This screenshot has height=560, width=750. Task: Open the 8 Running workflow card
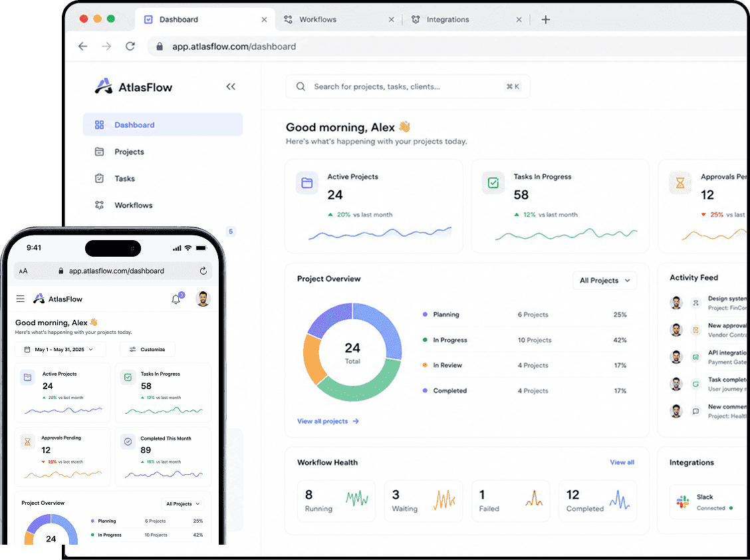click(x=336, y=501)
